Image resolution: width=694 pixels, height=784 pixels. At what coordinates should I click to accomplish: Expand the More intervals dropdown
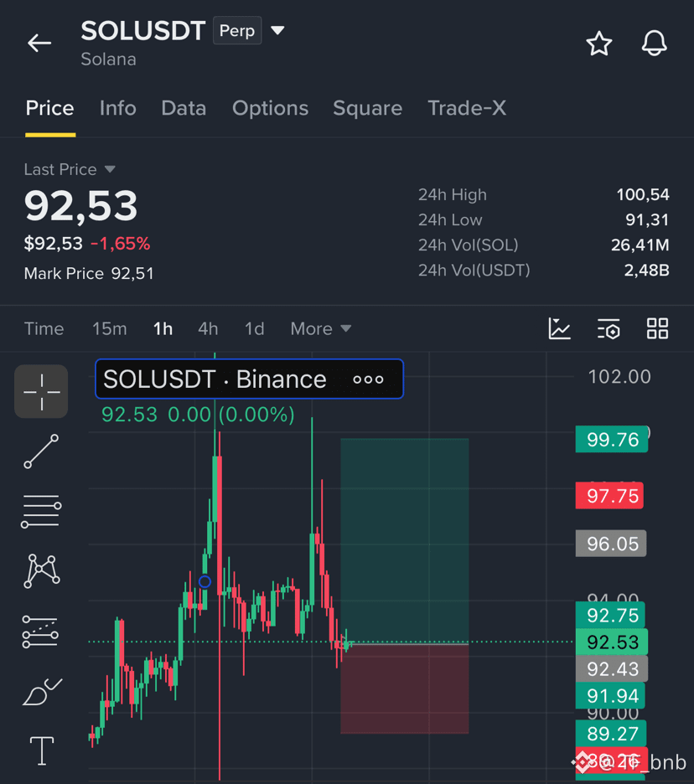point(321,328)
